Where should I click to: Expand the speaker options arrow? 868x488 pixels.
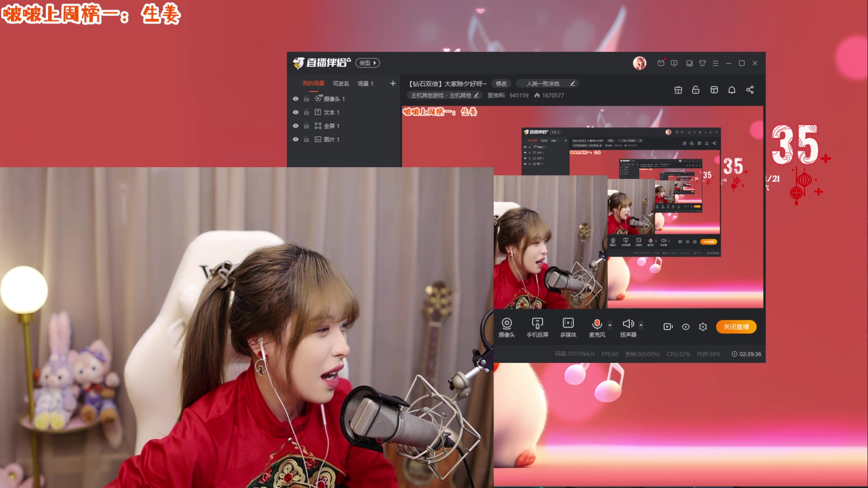641,325
